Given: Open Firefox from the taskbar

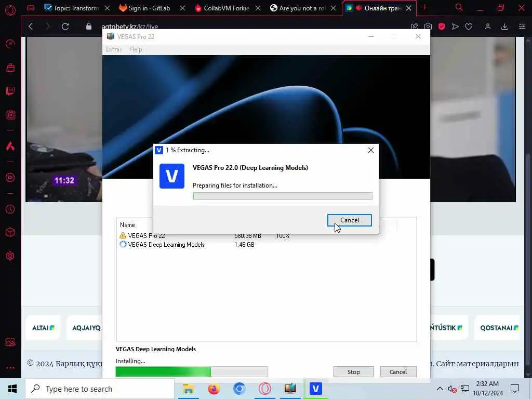Looking at the screenshot, I should coord(214,389).
